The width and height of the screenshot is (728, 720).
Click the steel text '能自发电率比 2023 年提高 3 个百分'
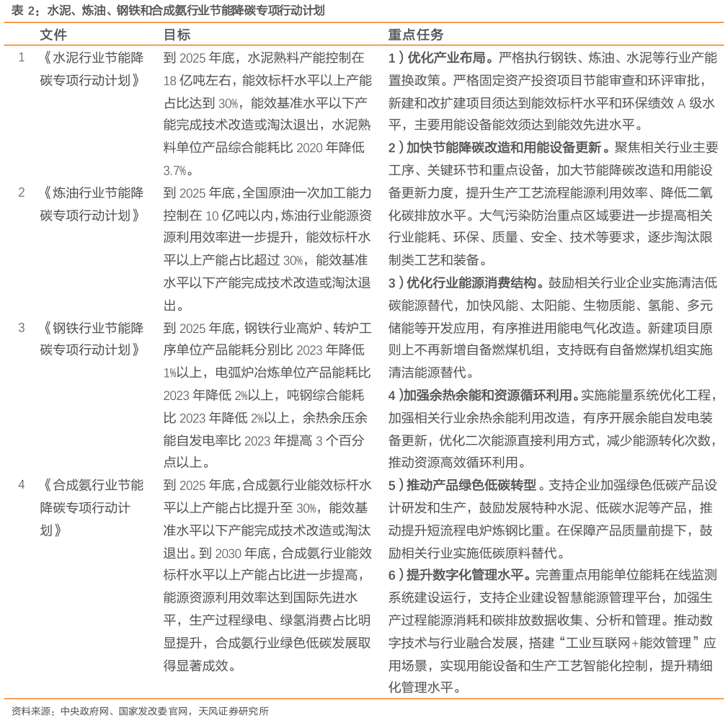point(263,440)
